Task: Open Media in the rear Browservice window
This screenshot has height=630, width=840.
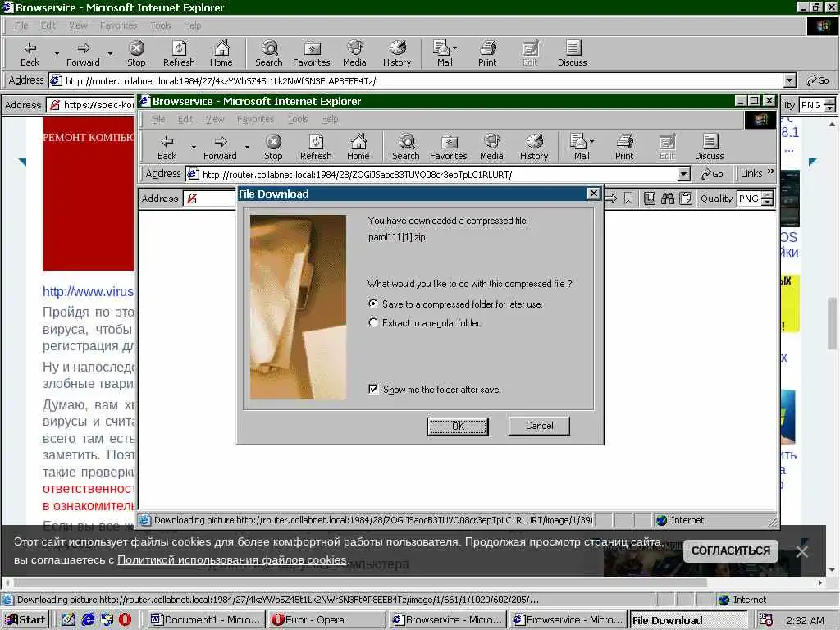Action: pos(354,53)
